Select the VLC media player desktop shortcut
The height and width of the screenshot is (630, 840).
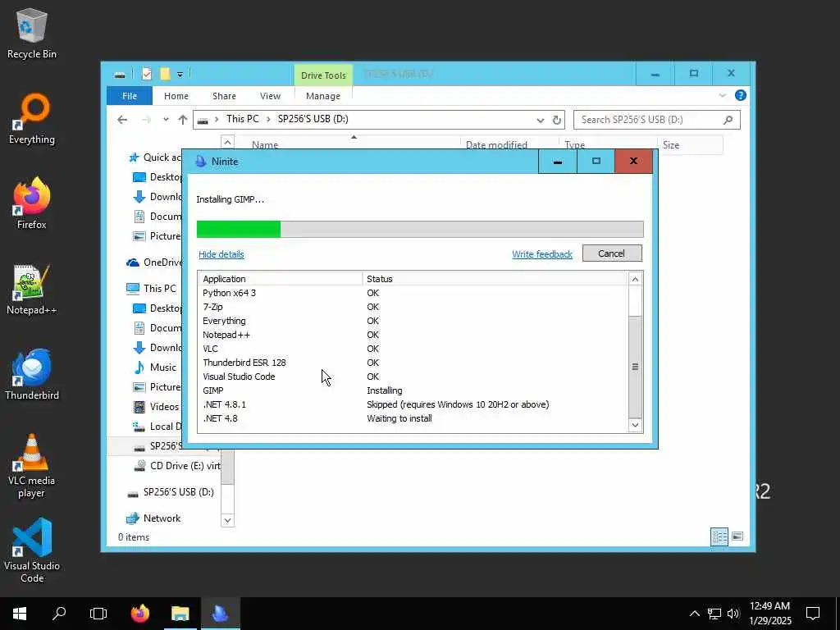pyautogui.click(x=32, y=466)
